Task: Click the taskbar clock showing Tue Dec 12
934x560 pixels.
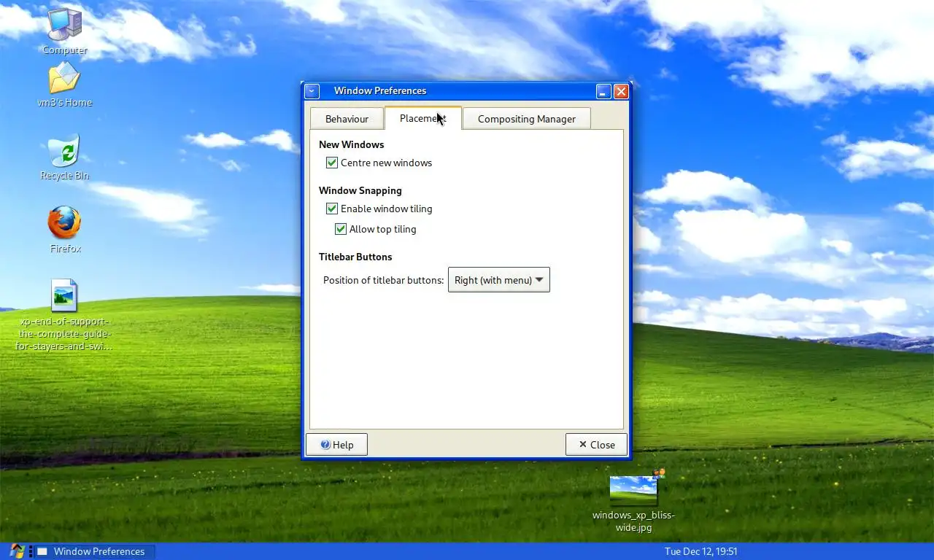Action: point(700,551)
